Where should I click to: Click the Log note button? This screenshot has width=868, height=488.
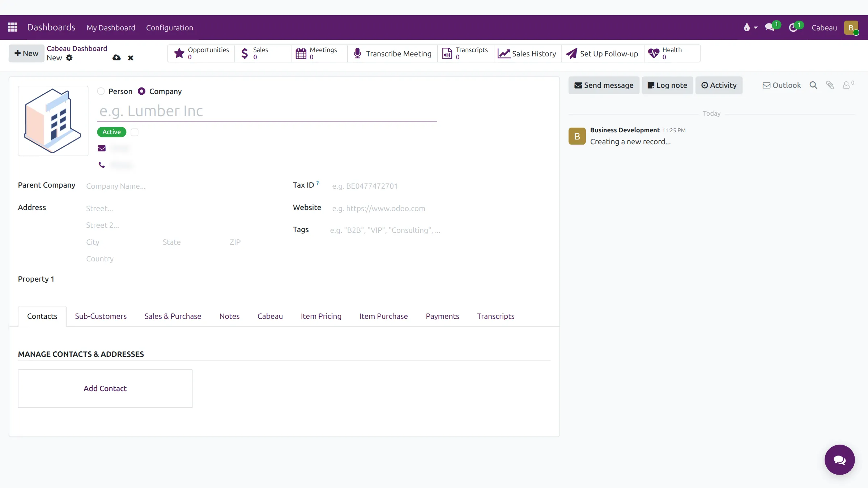pos(667,85)
